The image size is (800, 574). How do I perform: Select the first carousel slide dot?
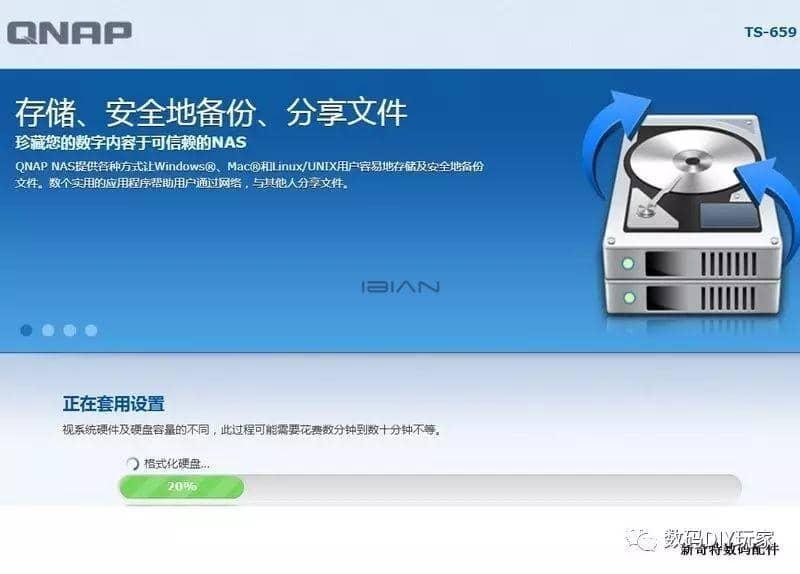point(26,331)
